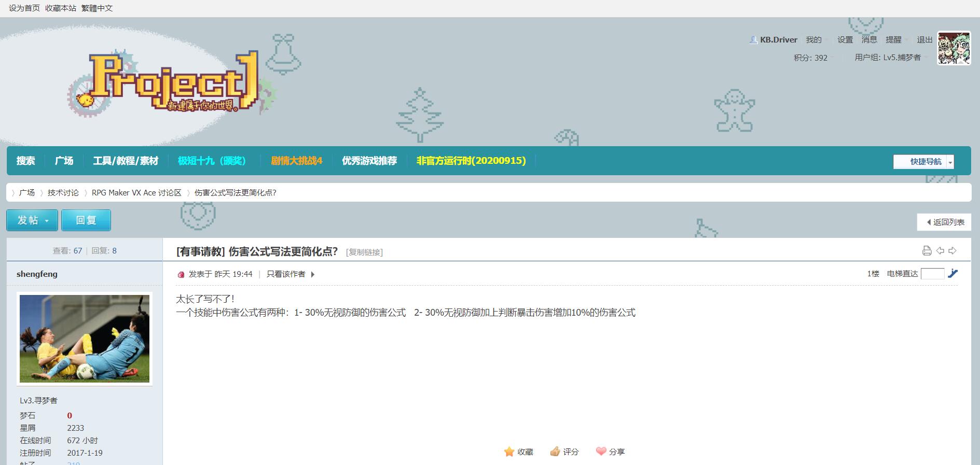Print this thread via printer icon

point(927,251)
